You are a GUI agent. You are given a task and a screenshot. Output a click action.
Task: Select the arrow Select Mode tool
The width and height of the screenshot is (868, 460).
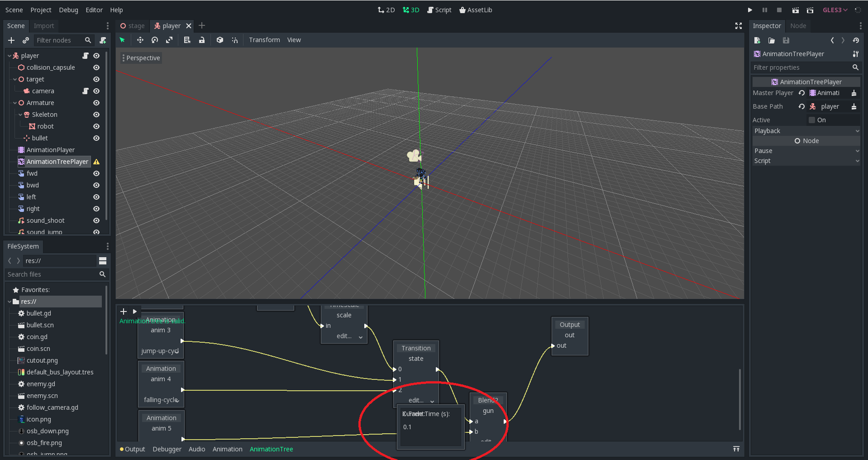coord(123,40)
